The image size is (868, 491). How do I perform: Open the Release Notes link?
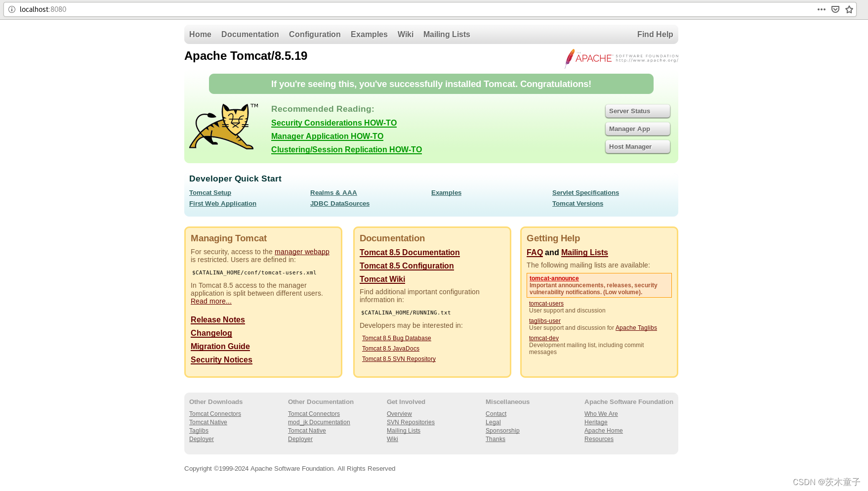(218, 320)
